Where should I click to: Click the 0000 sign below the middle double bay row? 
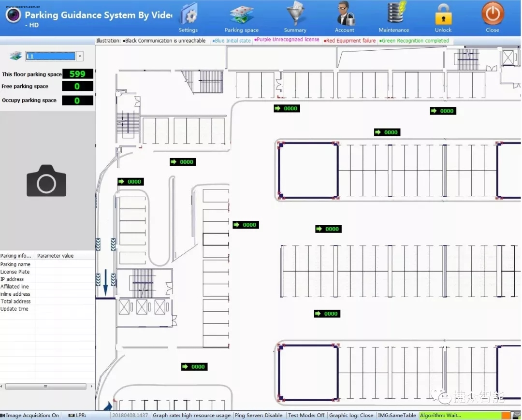click(x=327, y=314)
